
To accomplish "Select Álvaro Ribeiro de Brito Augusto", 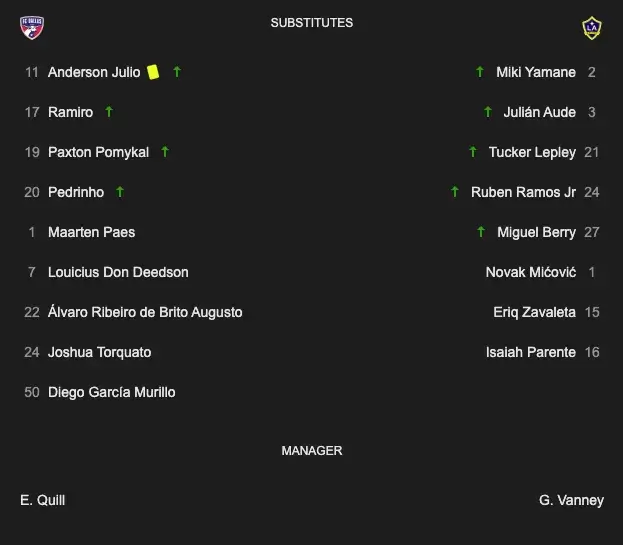I will pos(145,312).
